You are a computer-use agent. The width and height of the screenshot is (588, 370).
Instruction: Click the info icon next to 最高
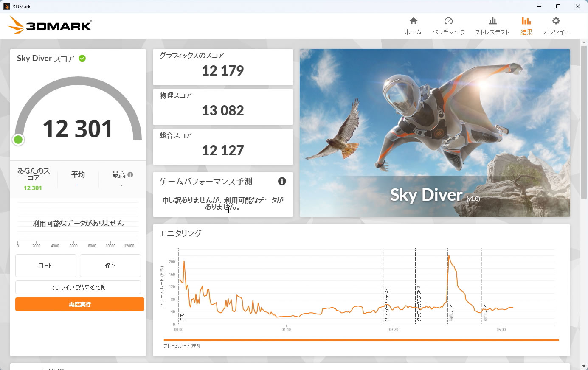(130, 174)
